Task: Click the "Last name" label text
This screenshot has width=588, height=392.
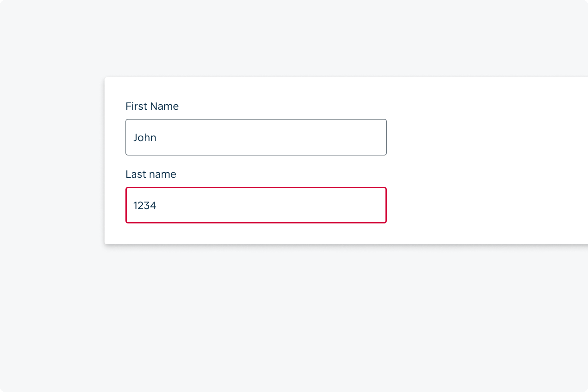Action: point(151,174)
